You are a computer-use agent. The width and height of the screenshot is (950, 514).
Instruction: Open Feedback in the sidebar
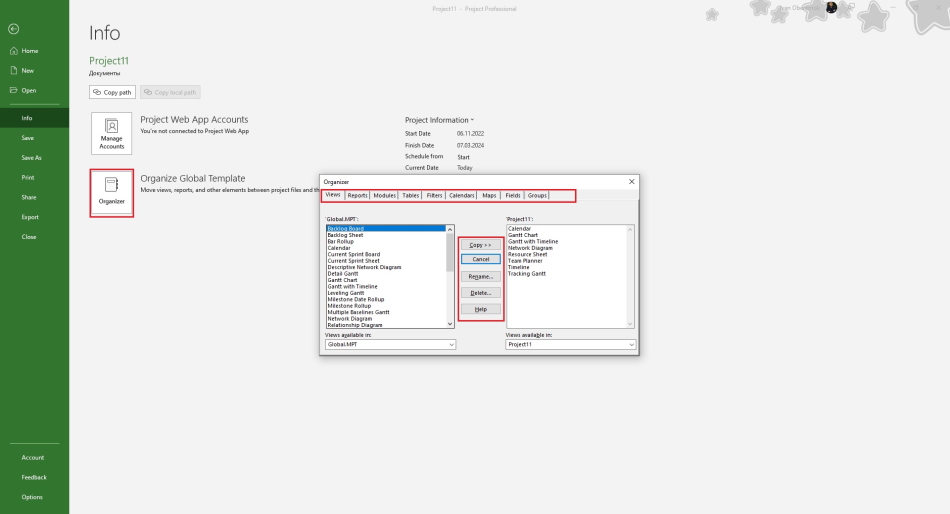(x=35, y=478)
